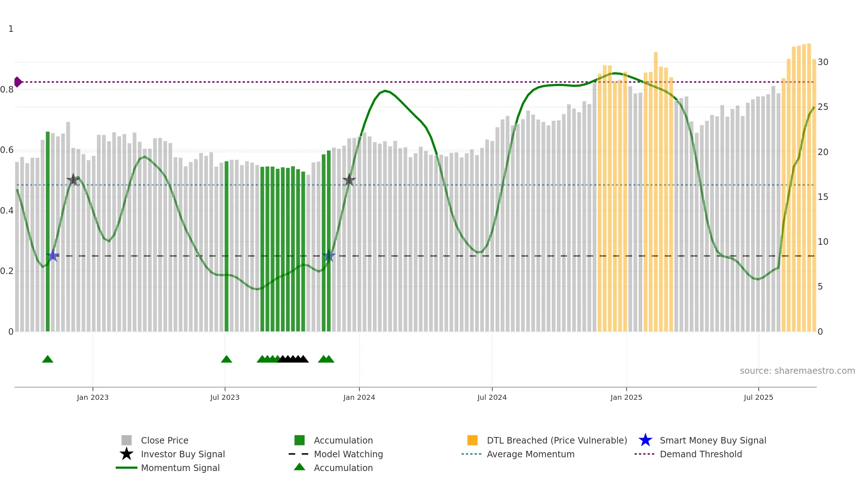Click the black Investor Buy Signal legend star
This screenshot has height=488, width=868.
[127, 454]
